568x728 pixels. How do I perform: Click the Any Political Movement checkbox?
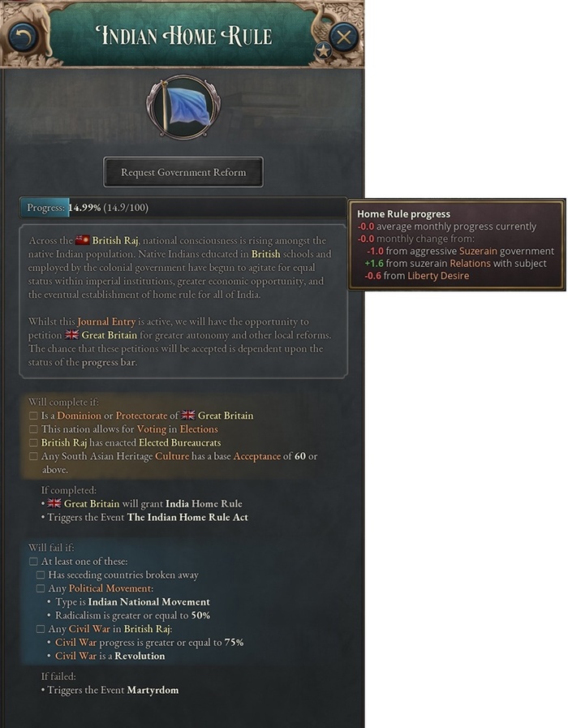(41, 588)
